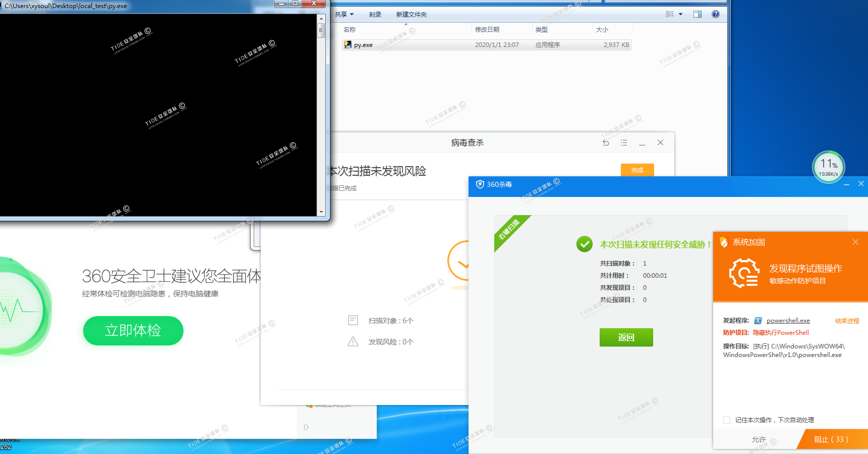Click the change view icon in Explorer
This screenshot has height=454, width=868.
pos(670,14)
